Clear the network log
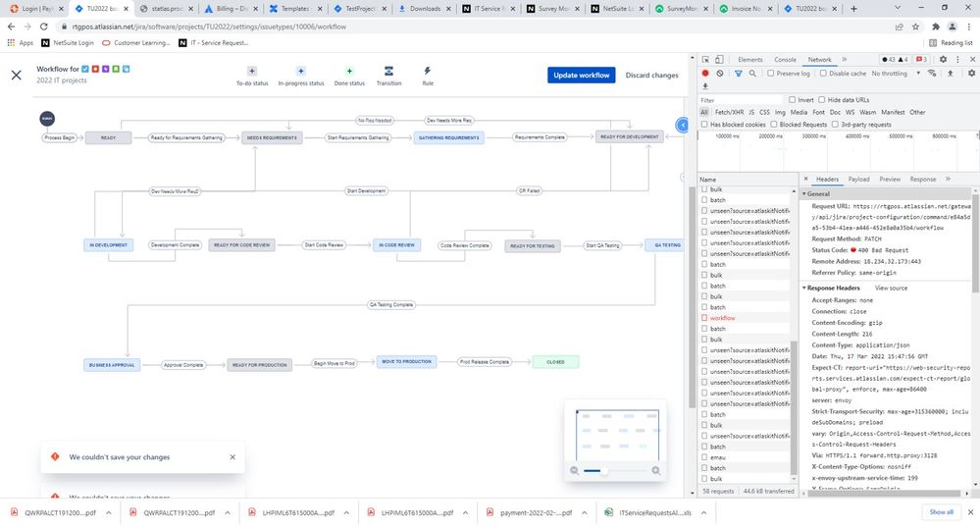This screenshot has height=527, width=980. [720, 74]
